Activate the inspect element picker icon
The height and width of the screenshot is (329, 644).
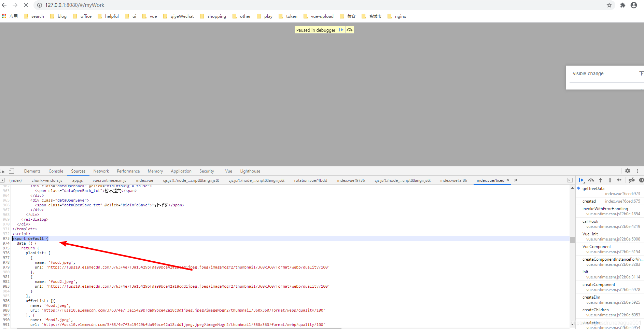(x=2, y=171)
